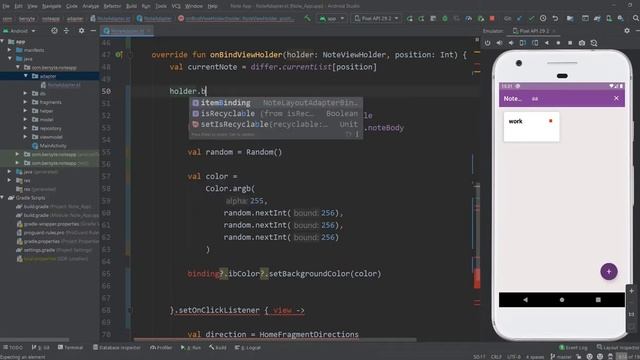Viewport: 640px width, 360px height.
Task: Click Collapse All icon in project panel
Action: click(67, 31)
